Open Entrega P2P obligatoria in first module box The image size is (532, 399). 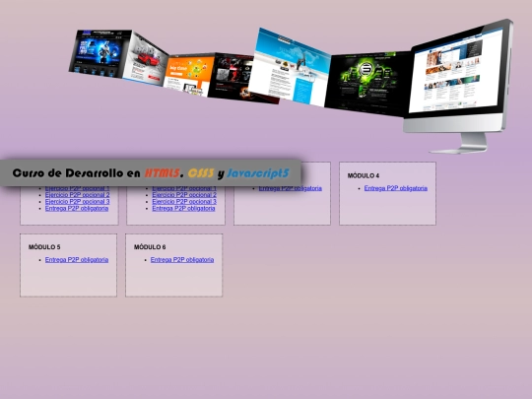click(77, 208)
